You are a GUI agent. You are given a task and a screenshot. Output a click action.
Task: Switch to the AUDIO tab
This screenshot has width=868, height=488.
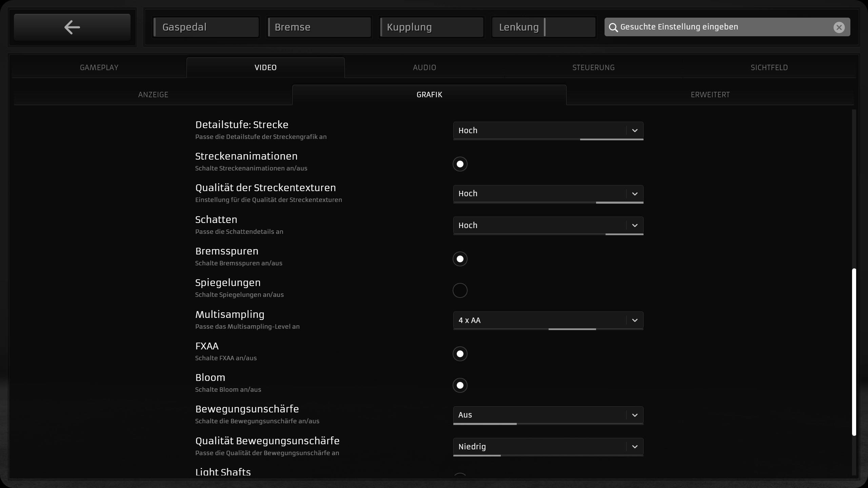(x=424, y=67)
